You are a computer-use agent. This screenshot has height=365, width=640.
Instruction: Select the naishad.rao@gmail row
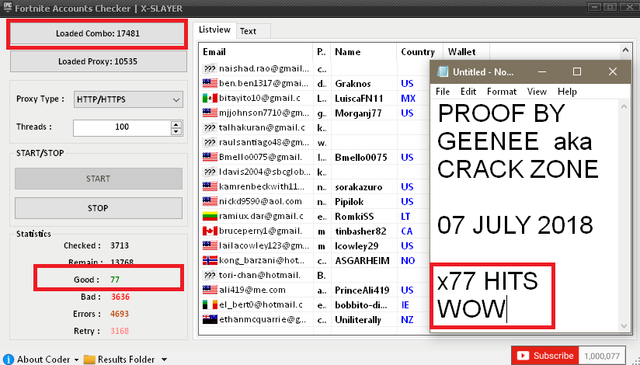point(314,69)
